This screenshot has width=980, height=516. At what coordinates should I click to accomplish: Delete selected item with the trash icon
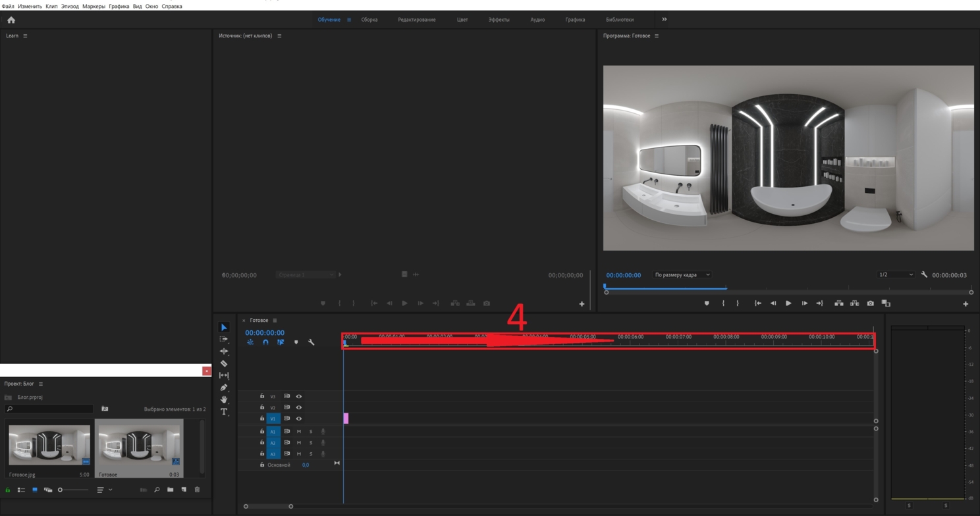click(197, 490)
